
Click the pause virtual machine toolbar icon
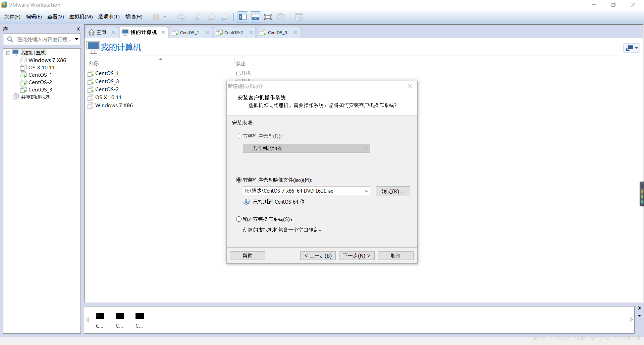(156, 17)
